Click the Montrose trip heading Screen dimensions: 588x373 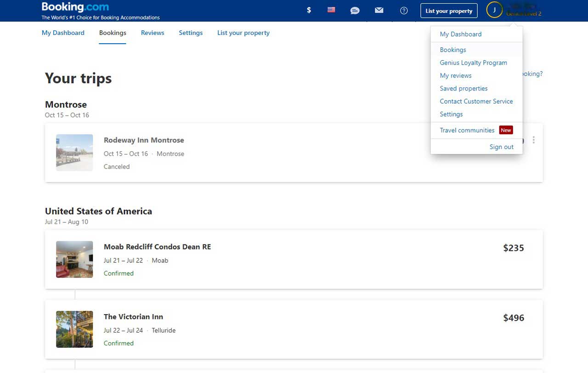coord(66,104)
